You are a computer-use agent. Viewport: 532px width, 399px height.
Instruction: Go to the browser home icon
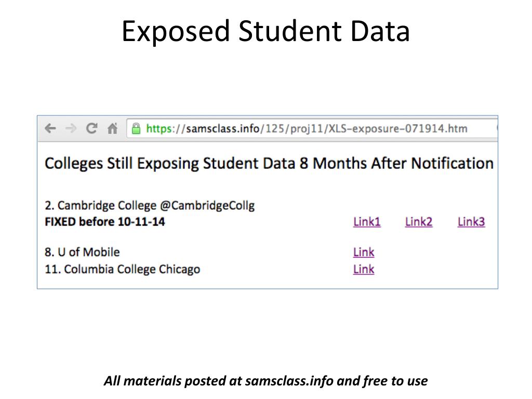pos(112,128)
